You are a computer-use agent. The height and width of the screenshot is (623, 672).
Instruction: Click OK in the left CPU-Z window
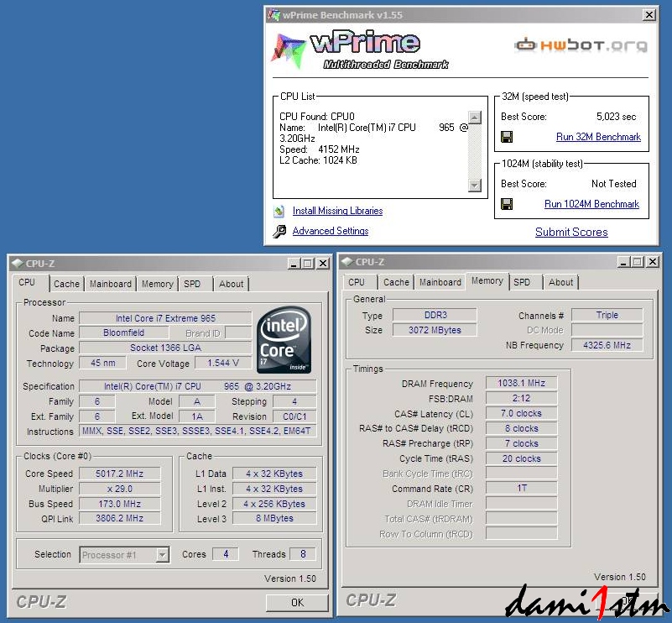(297, 602)
